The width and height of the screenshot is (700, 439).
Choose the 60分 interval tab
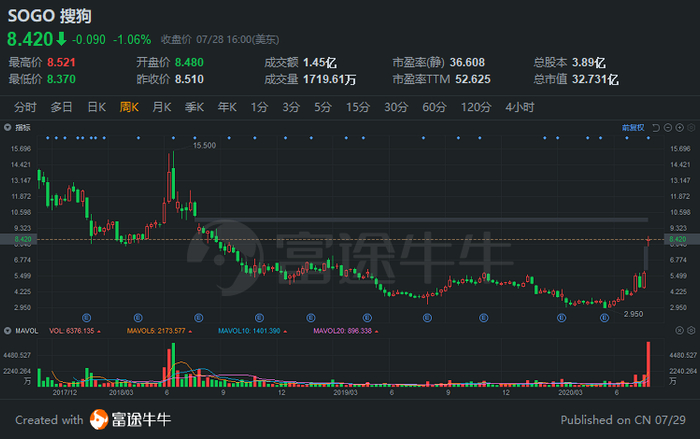coord(434,107)
